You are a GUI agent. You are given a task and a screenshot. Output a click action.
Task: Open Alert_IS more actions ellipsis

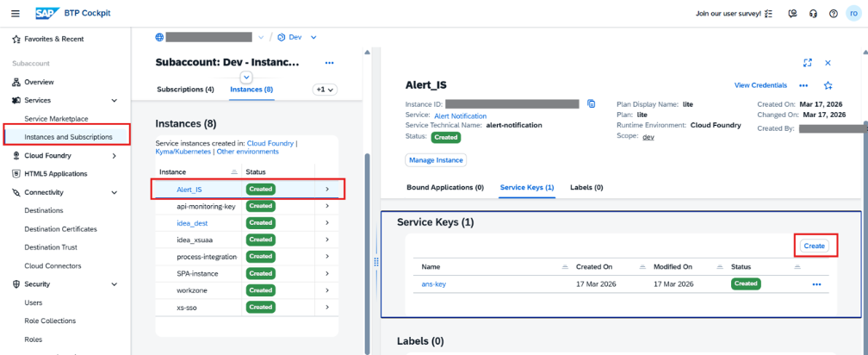803,85
